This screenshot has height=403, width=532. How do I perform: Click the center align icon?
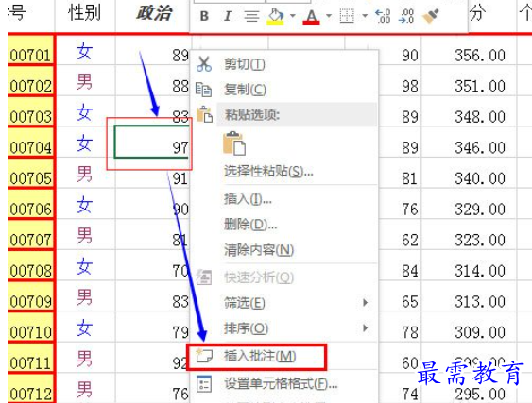(x=251, y=16)
